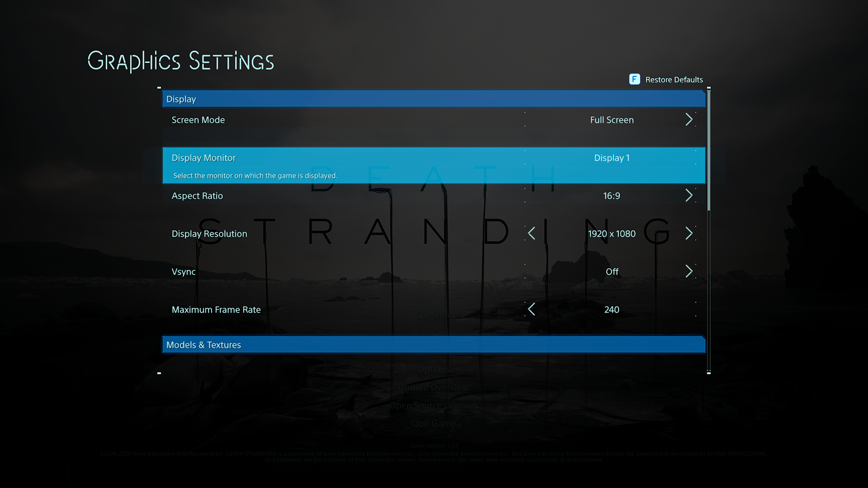Increase display resolution with right arrow
868x488 pixels.
689,233
